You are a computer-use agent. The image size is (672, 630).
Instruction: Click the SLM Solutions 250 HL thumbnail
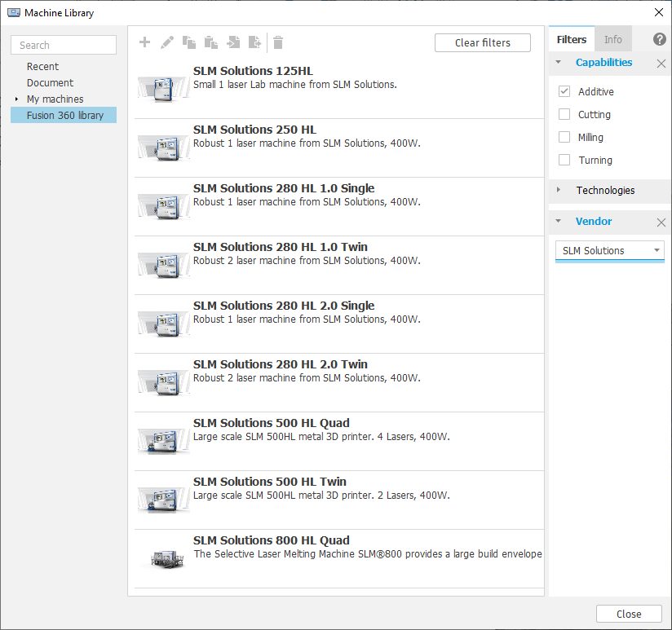point(164,148)
